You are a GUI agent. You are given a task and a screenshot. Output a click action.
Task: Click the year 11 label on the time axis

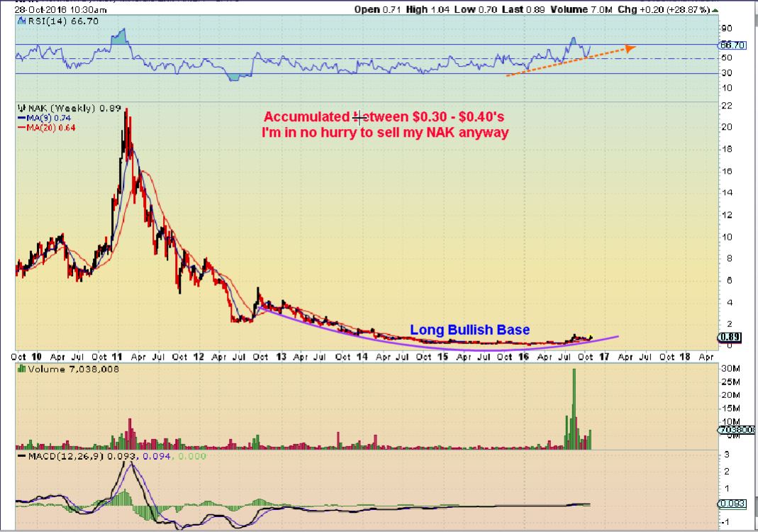point(116,357)
